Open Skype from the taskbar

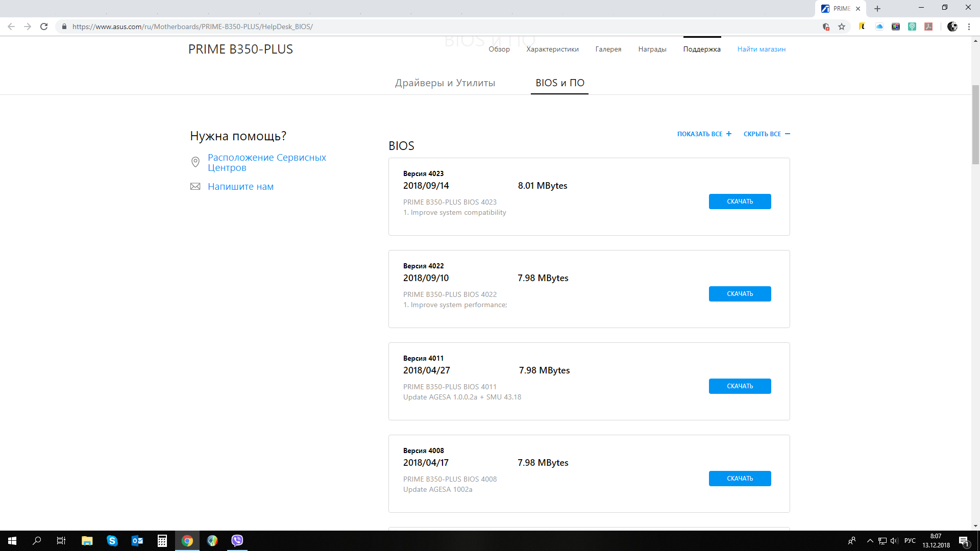pos(112,541)
